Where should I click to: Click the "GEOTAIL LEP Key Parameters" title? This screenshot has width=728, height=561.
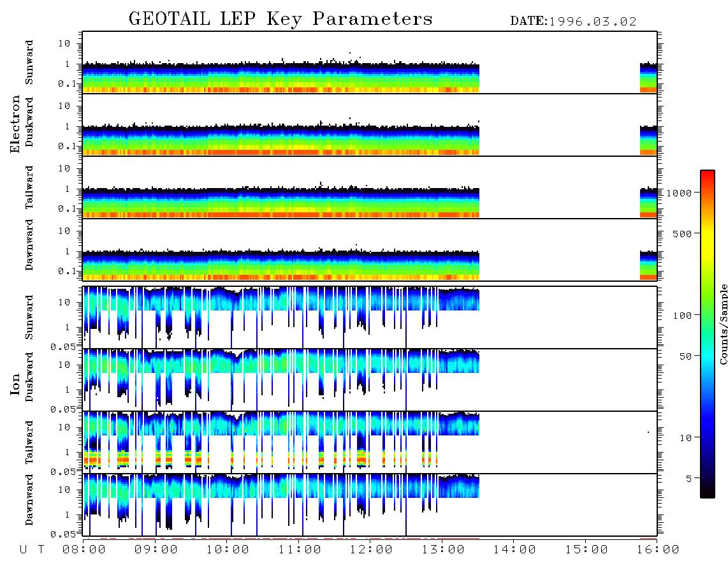(280, 19)
